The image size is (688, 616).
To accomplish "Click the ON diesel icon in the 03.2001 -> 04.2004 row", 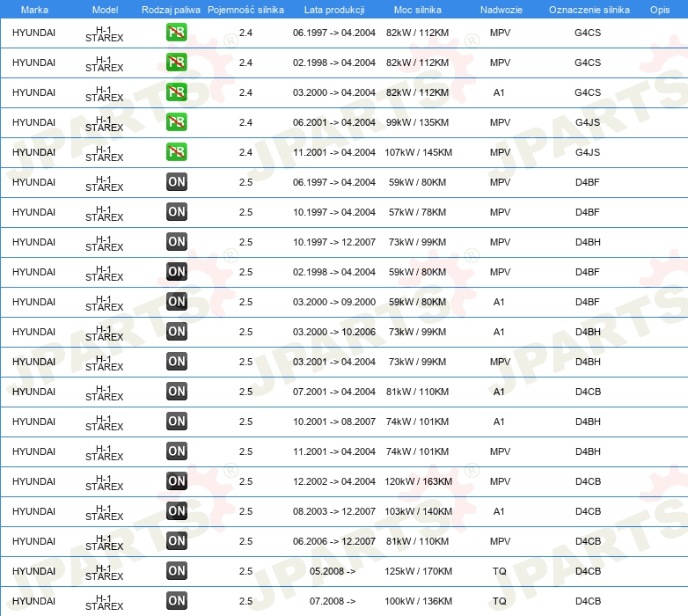I will pos(176,362).
